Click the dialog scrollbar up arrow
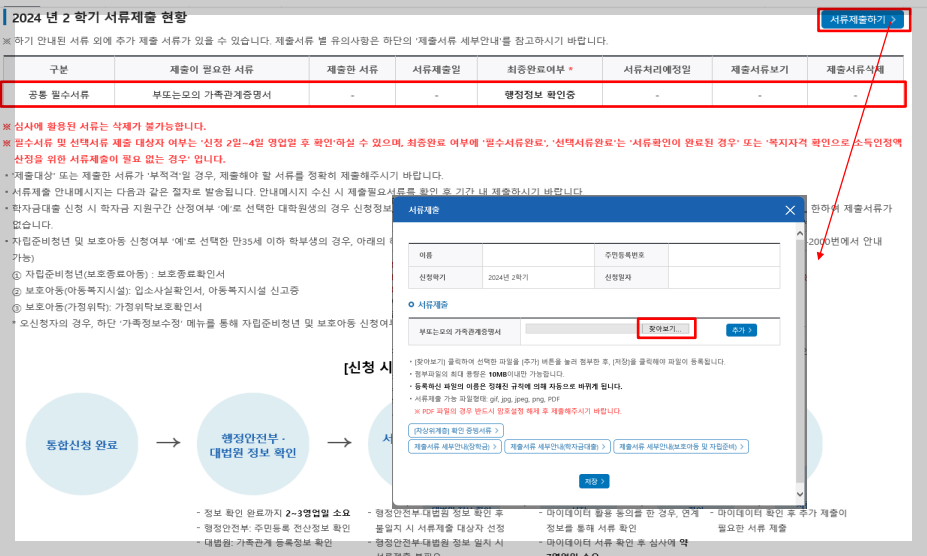The width and height of the screenshot is (927, 556). pos(800,233)
